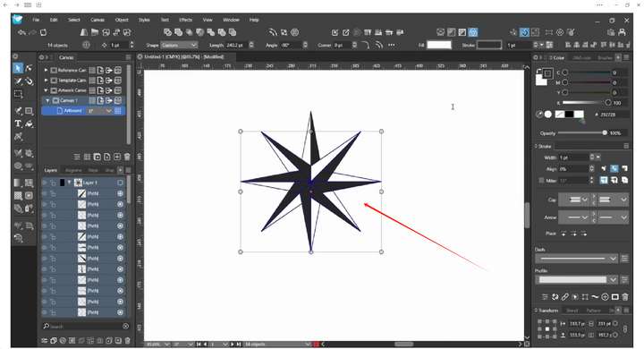Delete layer with bottom trash icon
The image size is (644, 349).
pyautogui.click(x=127, y=340)
